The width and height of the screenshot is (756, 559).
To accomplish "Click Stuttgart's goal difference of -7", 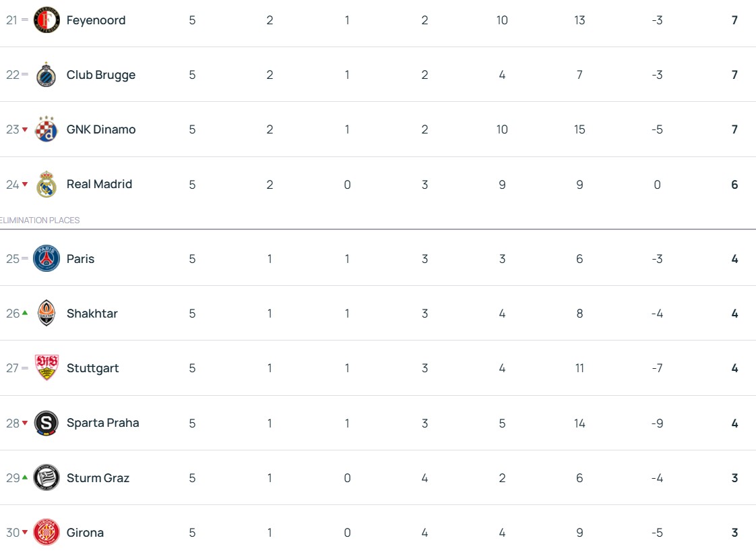I will click(657, 368).
